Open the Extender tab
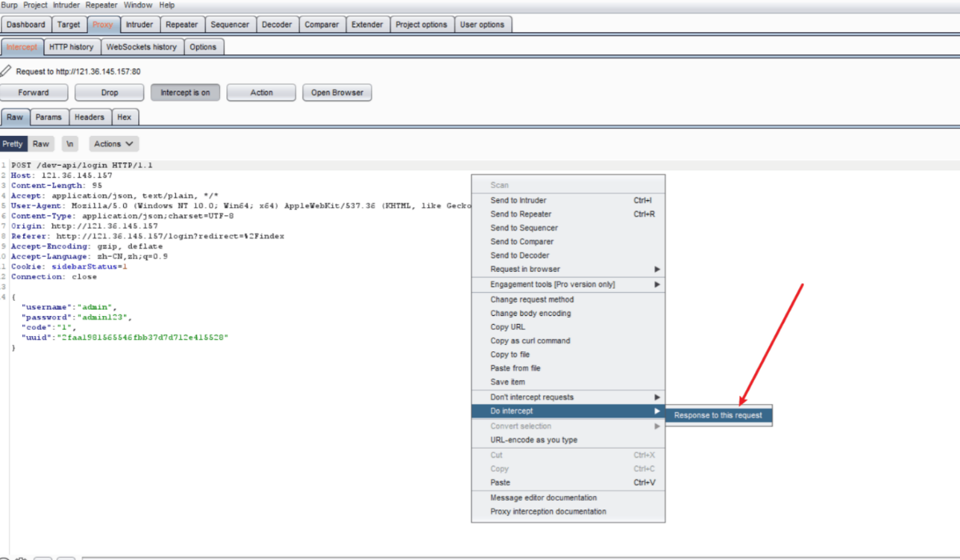Screen dimensions: 960x560 click(367, 25)
